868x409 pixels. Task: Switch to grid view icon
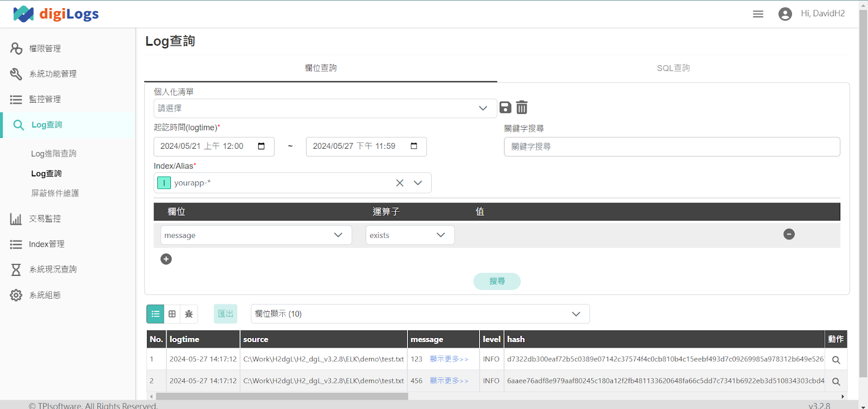172,314
